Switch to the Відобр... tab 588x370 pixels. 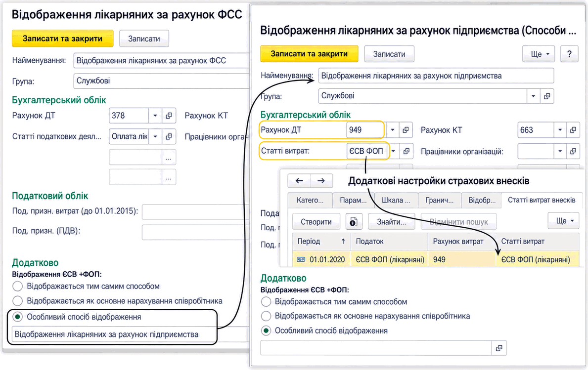point(482,201)
